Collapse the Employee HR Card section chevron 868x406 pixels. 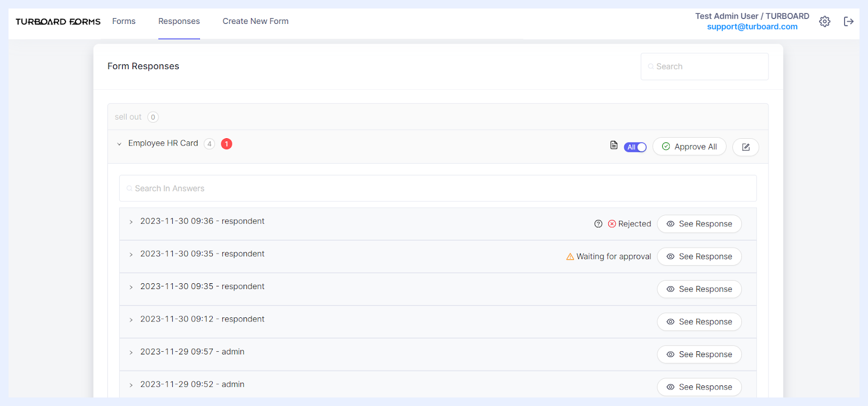119,144
